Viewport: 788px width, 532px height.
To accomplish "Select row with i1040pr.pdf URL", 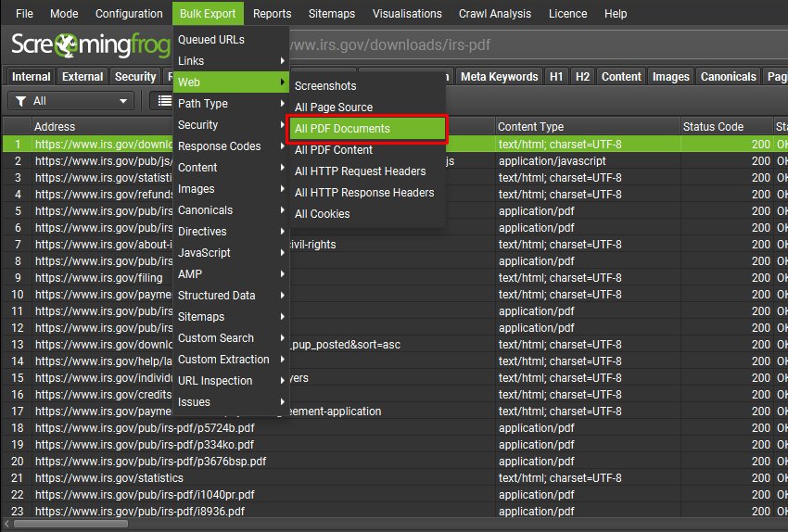I will (394, 495).
